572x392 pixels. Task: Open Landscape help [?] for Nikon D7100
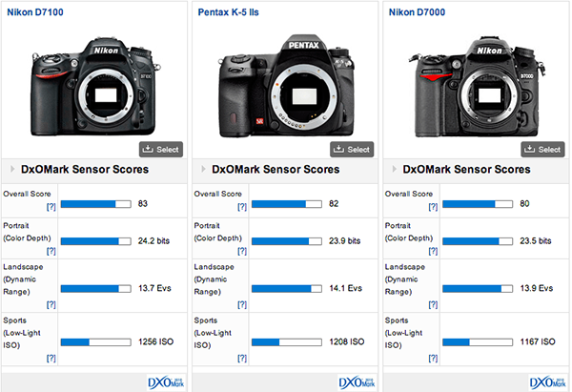51,304
